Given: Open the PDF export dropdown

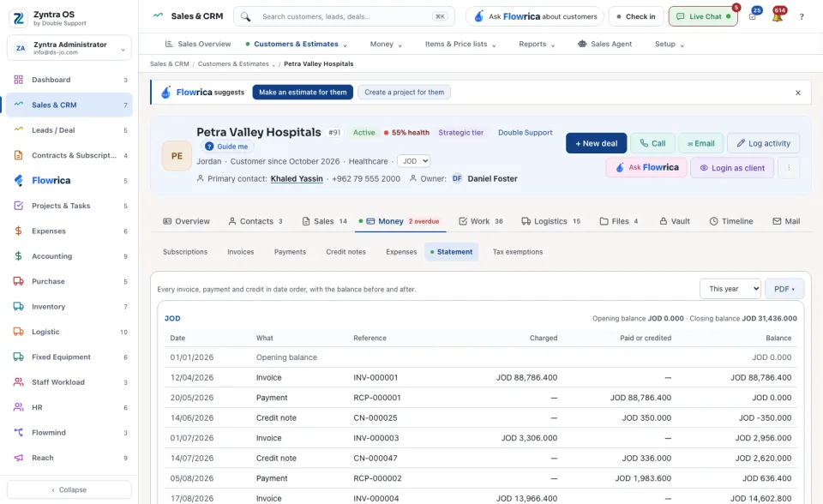Looking at the screenshot, I should point(784,289).
